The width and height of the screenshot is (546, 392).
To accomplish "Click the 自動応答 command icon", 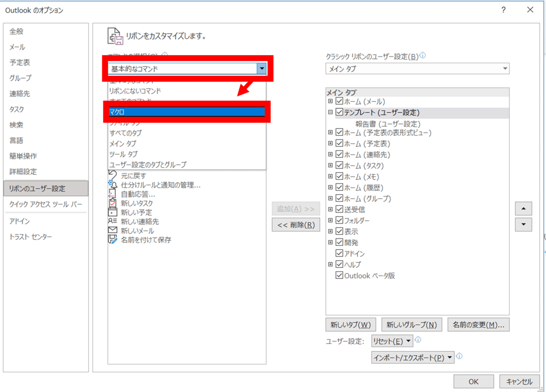I will 112,194.
